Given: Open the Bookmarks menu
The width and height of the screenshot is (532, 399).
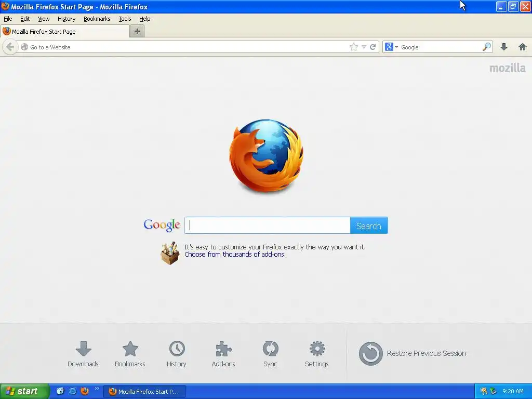Looking at the screenshot, I should [97, 19].
